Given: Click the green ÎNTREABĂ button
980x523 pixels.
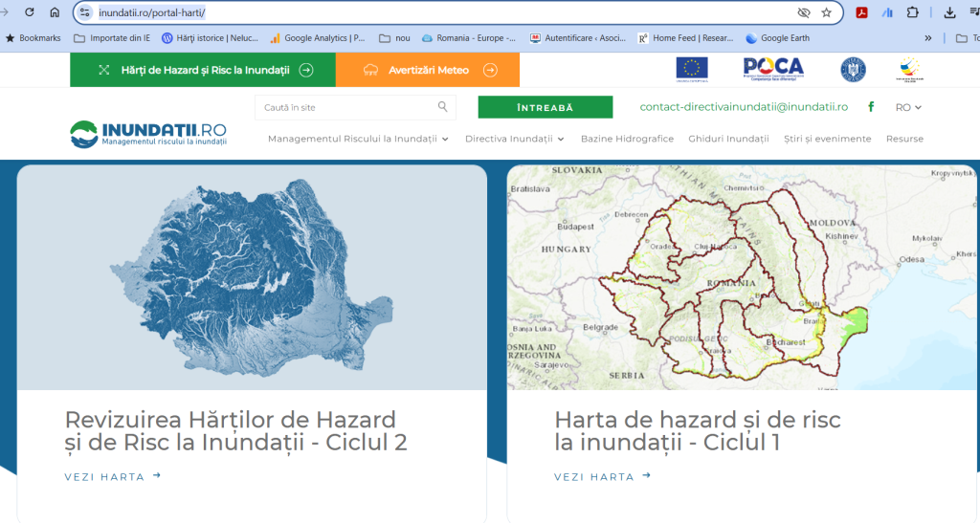Looking at the screenshot, I should click(x=545, y=108).
